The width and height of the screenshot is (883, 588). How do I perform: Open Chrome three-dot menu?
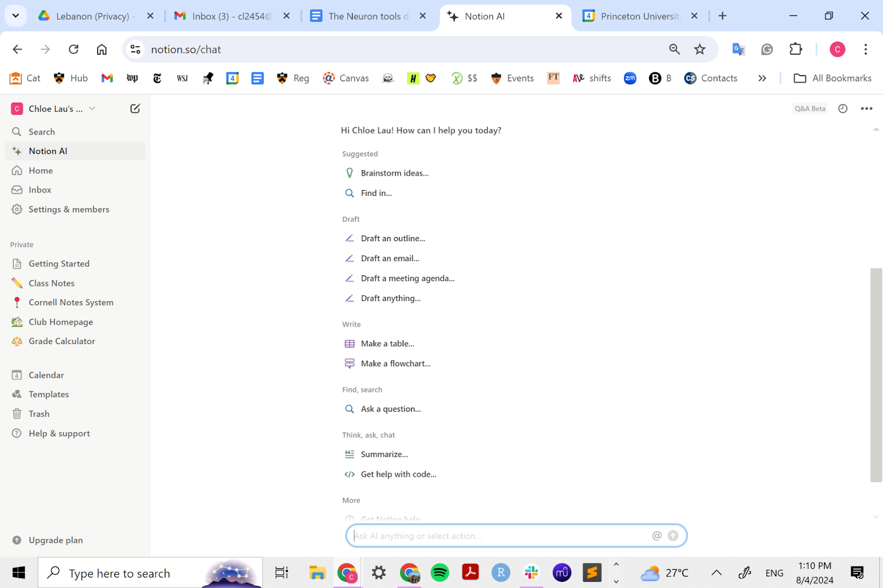click(865, 49)
